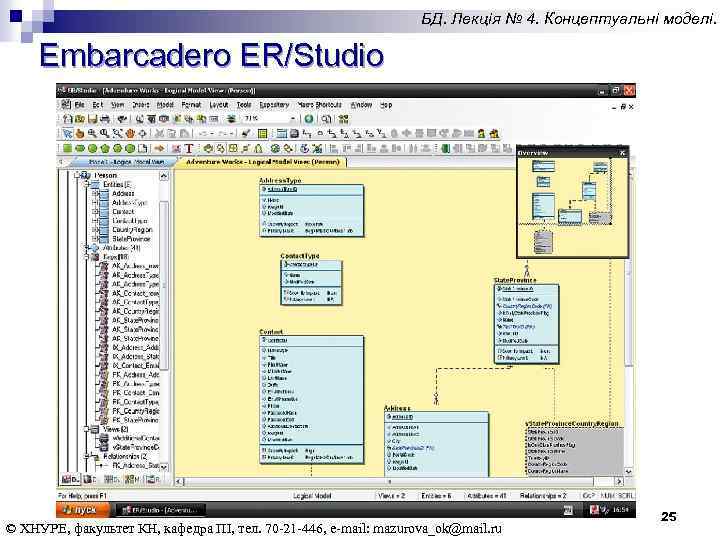Viewport: 720px width, 540px height.
Task: Switch to Adventure Works Logical Model View (Person) tab
Action: coord(263,162)
